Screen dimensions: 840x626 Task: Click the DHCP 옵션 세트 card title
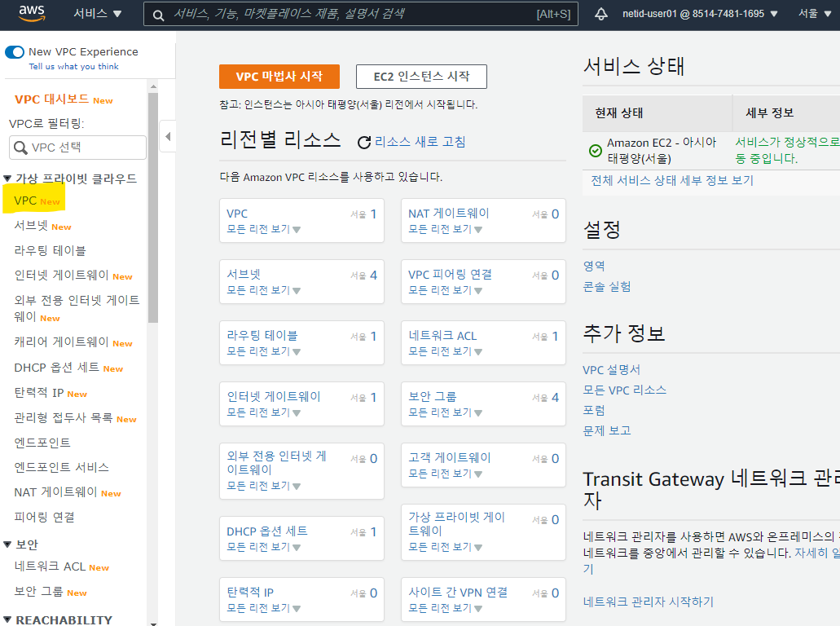coord(266,531)
